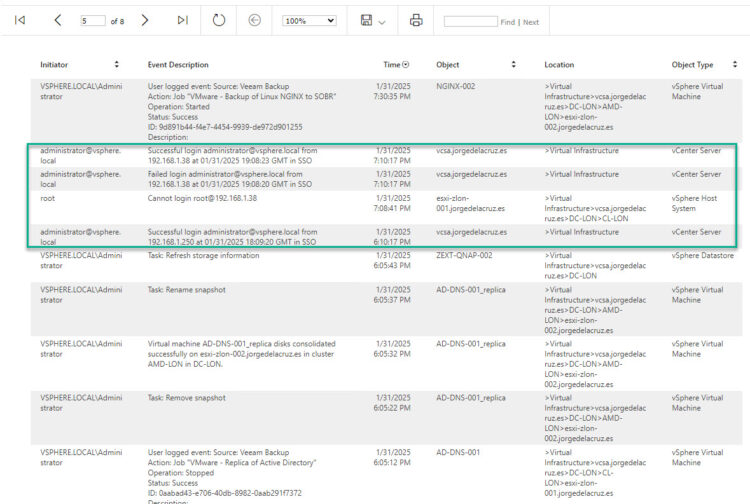
Task: Select the NGINX-002 object cell
Action: point(456,87)
